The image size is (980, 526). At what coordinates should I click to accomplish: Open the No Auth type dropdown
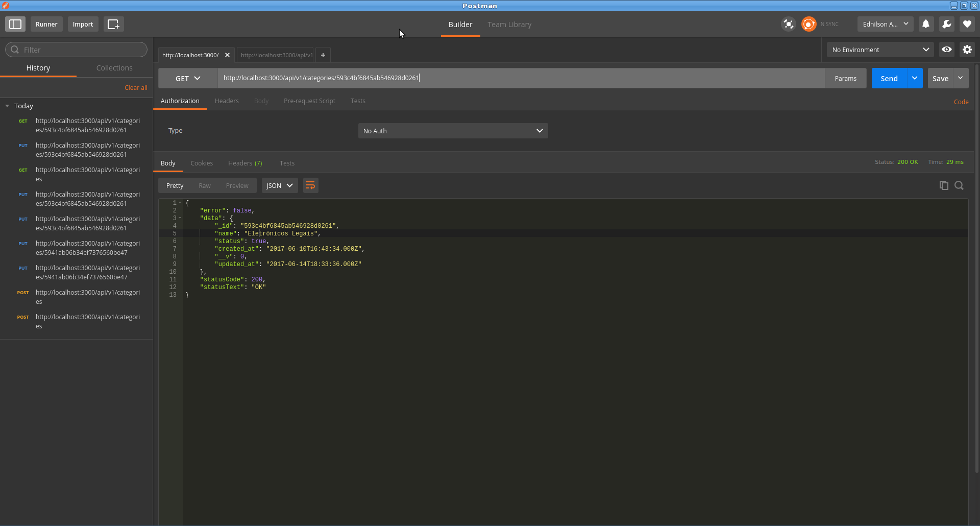pyautogui.click(x=453, y=131)
